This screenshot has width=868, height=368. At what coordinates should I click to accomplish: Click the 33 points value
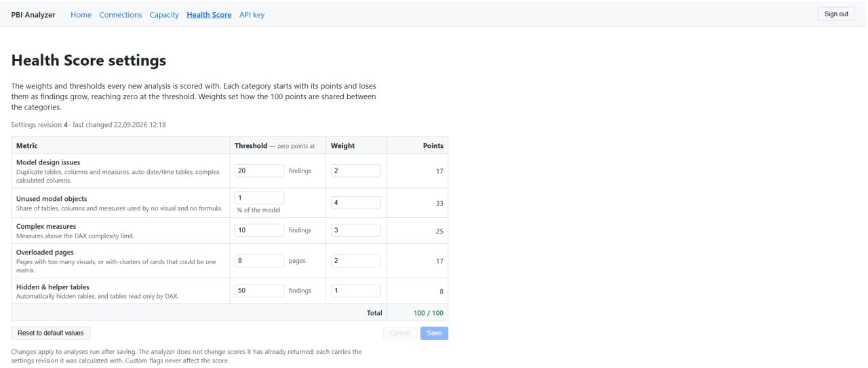click(x=439, y=203)
